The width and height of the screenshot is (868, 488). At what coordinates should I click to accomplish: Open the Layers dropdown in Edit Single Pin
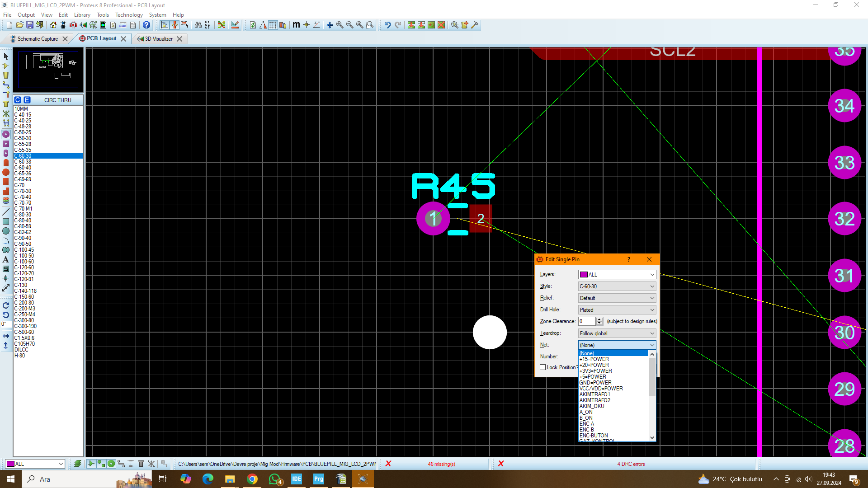click(617, 275)
